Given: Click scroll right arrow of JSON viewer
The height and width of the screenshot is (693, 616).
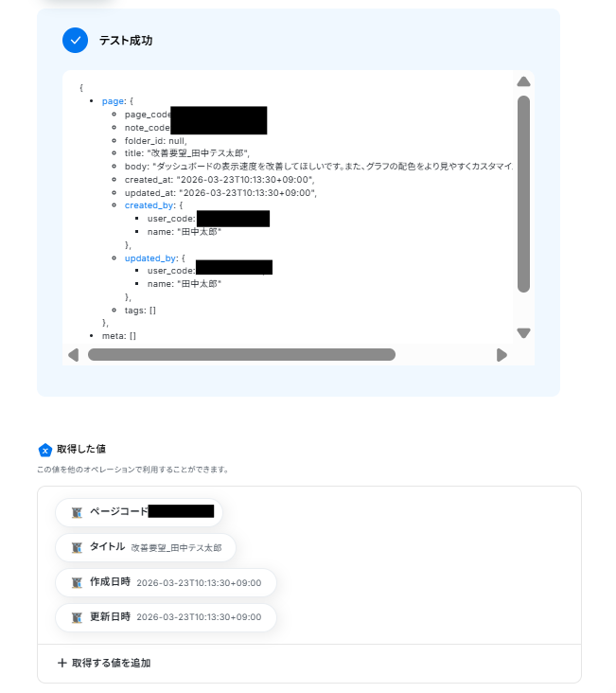Looking at the screenshot, I should click(502, 355).
